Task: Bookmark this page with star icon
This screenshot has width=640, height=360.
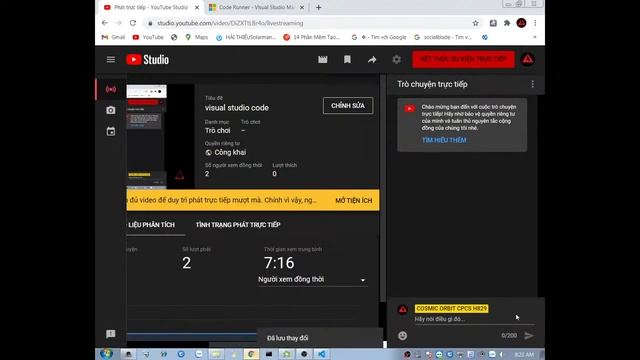Action: (476, 23)
